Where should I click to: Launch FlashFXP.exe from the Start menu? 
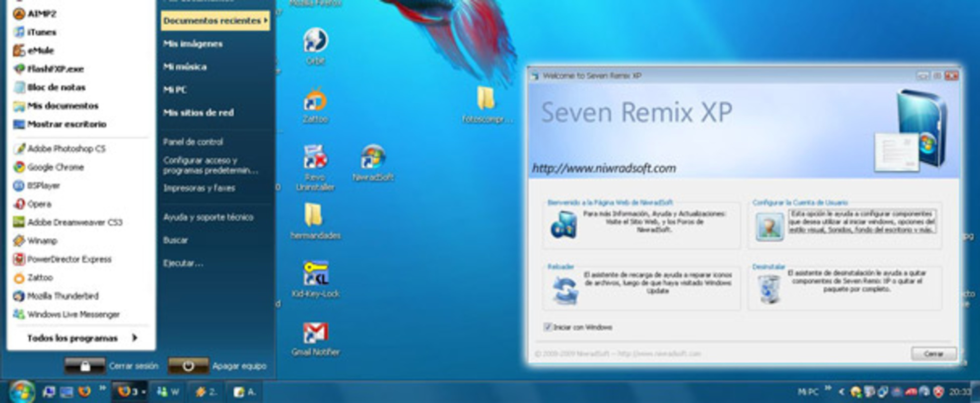[x=48, y=69]
